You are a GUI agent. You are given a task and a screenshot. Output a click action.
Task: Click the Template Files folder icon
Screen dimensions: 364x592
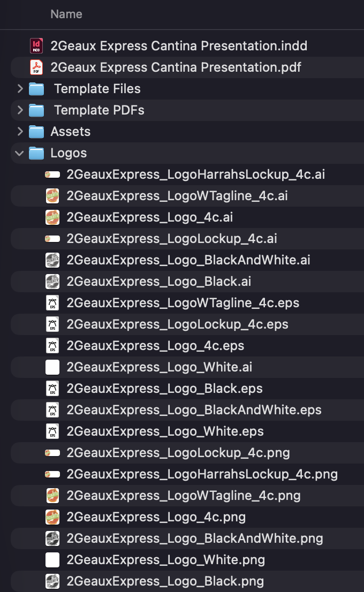(x=36, y=89)
